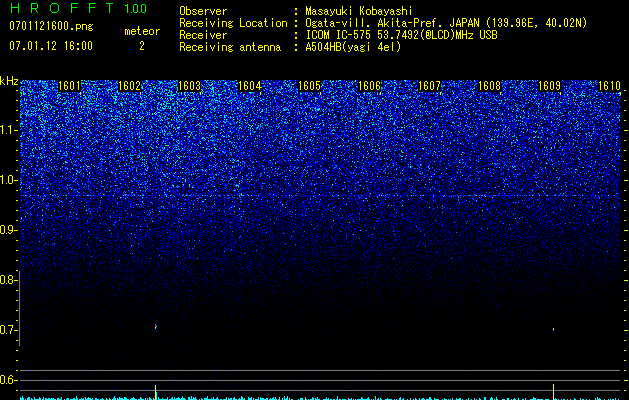Viewport: 629px width, 400px height.
Task: Click the 0.7 kHz axis label
Action: point(8,330)
